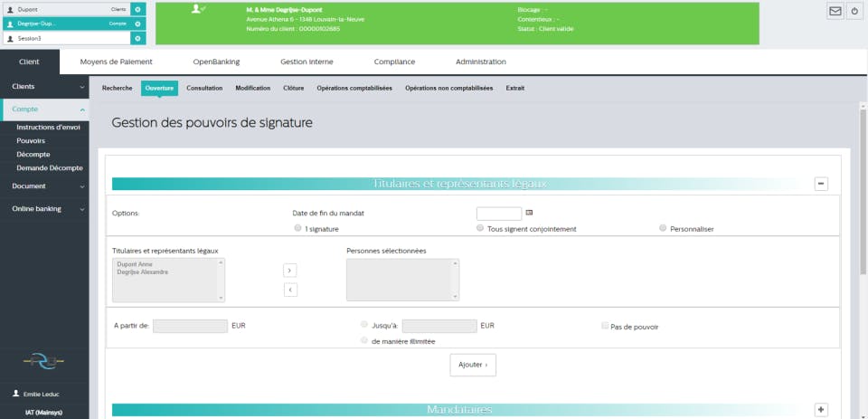Open the mandate end date calendar icon
This screenshot has height=419, width=868.
pos(529,213)
